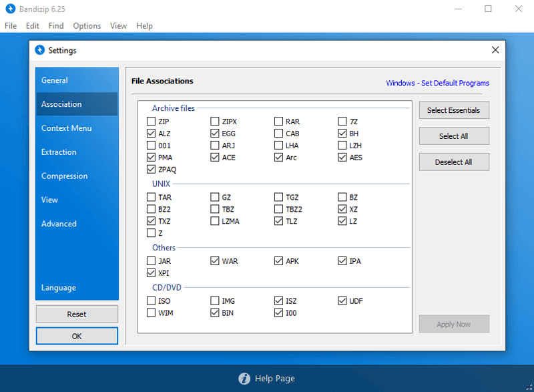This screenshot has height=392, width=534.
Task: Close the Settings dialog with the X
Action: 495,50
